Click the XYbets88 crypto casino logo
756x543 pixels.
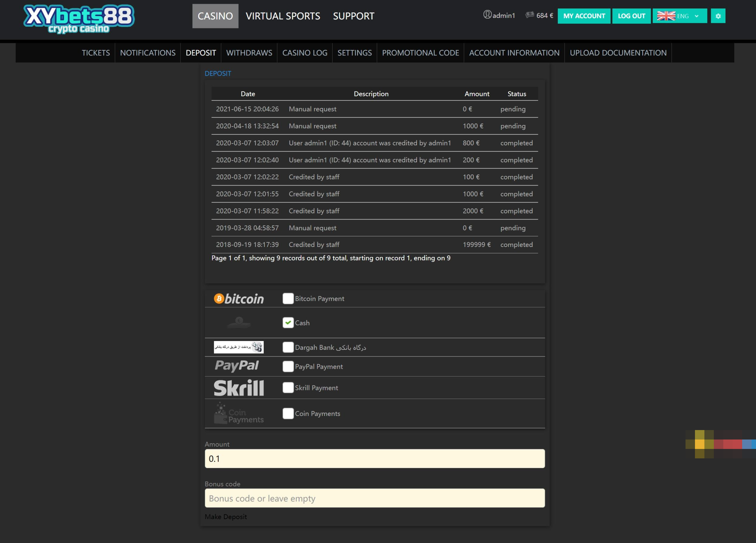pyautogui.click(x=79, y=19)
